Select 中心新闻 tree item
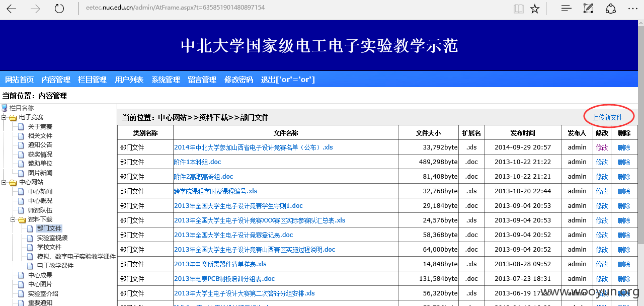The height and width of the screenshot is (306, 644). (40, 192)
